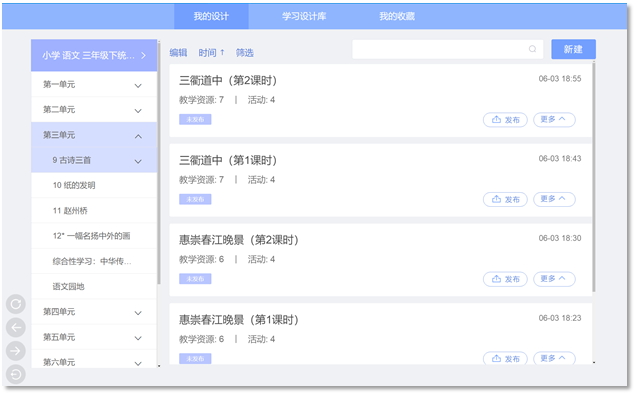This screenshot has height=395, width=636.
Task: Open design 三衢道中 (第2课时) title
Action: (228, 80)
